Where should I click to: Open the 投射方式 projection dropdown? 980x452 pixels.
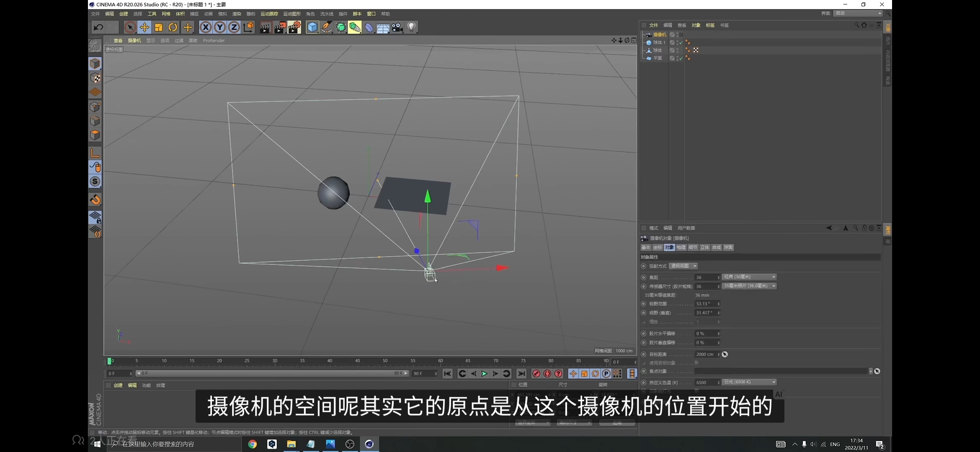point(683,266)
